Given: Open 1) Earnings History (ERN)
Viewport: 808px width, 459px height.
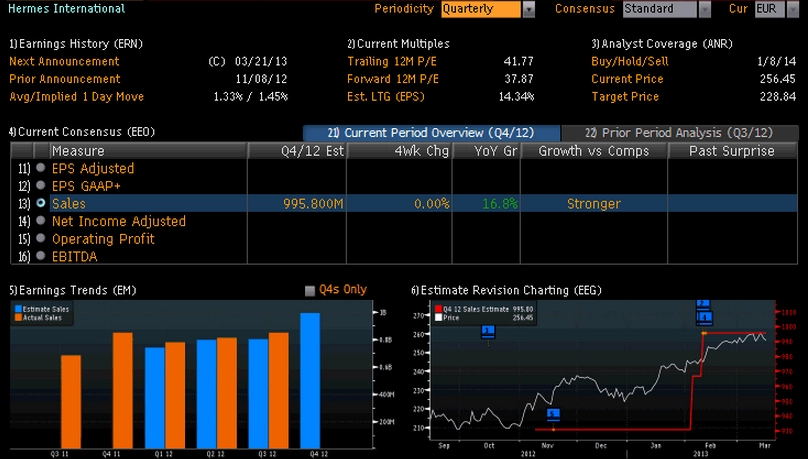Looking at the screenshot, I should coord(76,44).
